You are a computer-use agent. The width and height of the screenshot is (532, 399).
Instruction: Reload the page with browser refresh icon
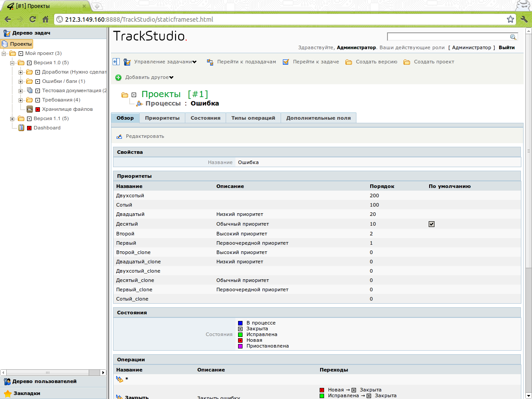[32, 20]
